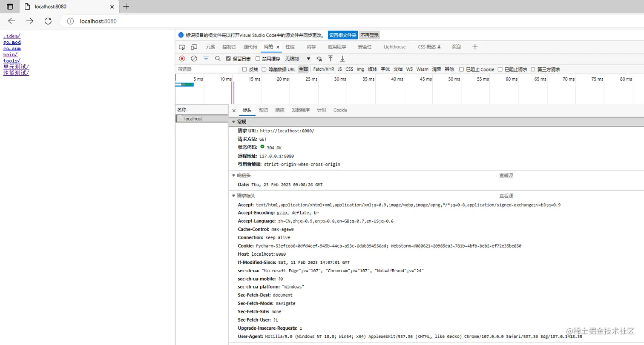Stop recording network log red button
This screenshot has width=644, height=345.
(x=182, y=58)
